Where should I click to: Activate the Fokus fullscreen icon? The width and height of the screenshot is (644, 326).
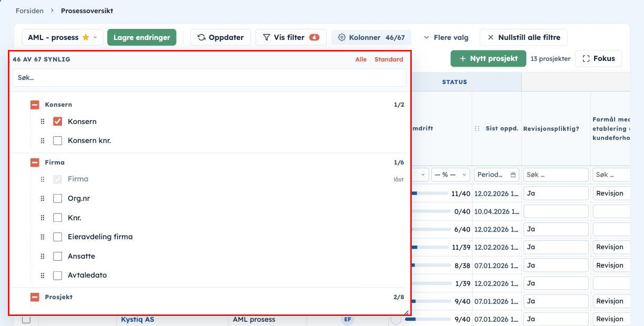586,59
